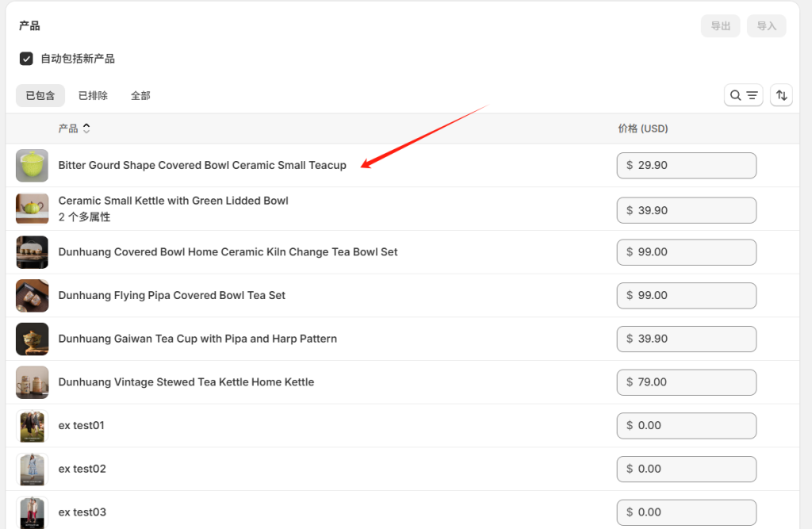Uncheck the 自动包括新产品 checkbox

coord(26,59)
